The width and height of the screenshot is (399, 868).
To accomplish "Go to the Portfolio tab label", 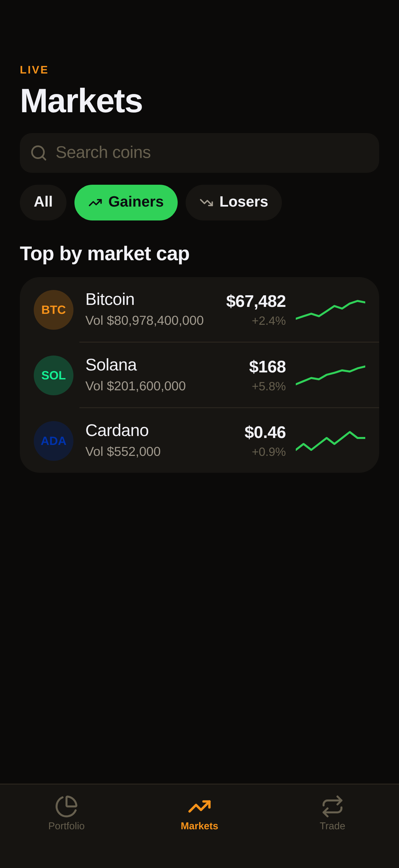I will pyautogui.click(x=66, y=826).
